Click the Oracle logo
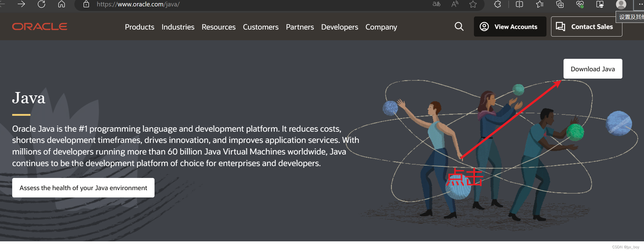Viewport: 644px width, 252px height. 40,27
